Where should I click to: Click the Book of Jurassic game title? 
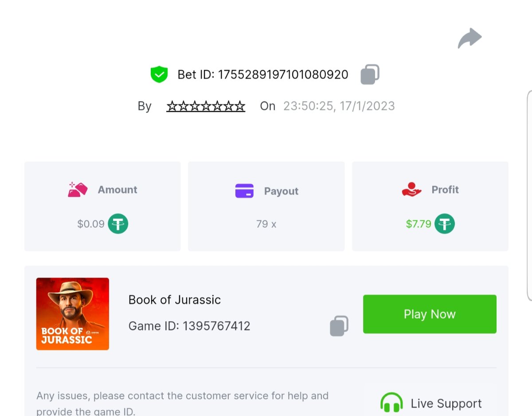[x=175, y=300]
